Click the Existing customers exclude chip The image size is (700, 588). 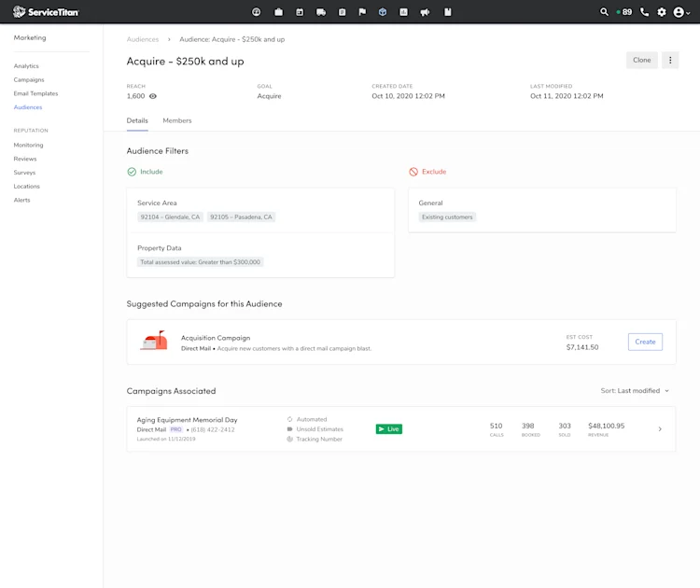(x=447, y=217)
